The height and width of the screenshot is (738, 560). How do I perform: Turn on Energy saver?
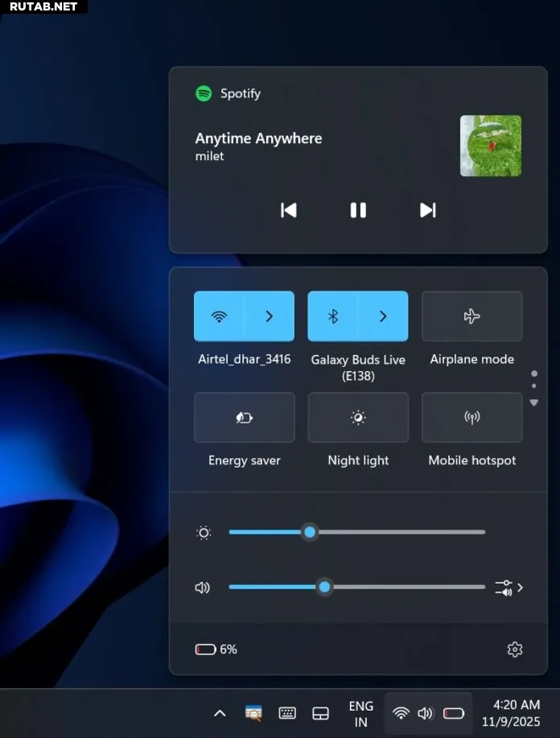(244, 418)
